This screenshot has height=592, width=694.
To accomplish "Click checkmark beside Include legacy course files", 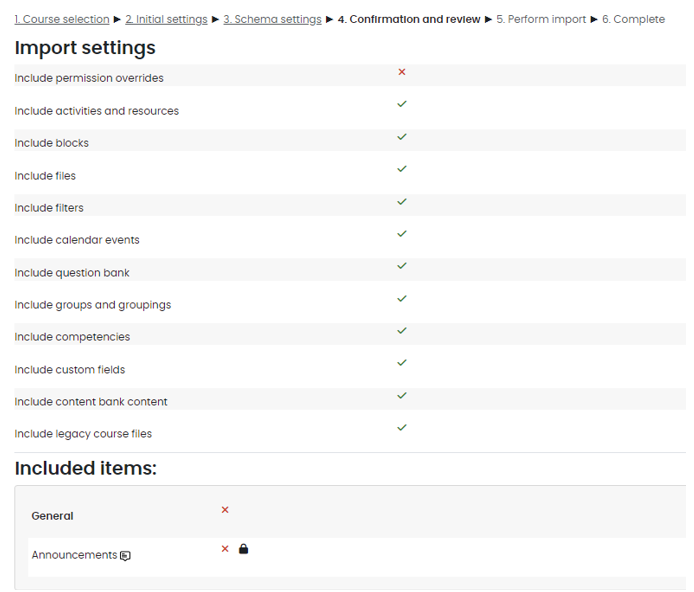I will pyautogui.click(x=402, y=428).
